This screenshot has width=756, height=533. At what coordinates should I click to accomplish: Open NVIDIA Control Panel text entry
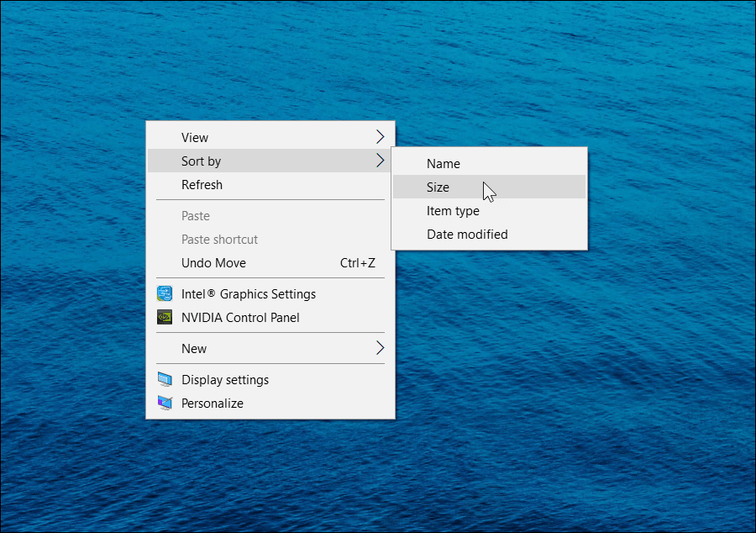click(x=240, y=318)
